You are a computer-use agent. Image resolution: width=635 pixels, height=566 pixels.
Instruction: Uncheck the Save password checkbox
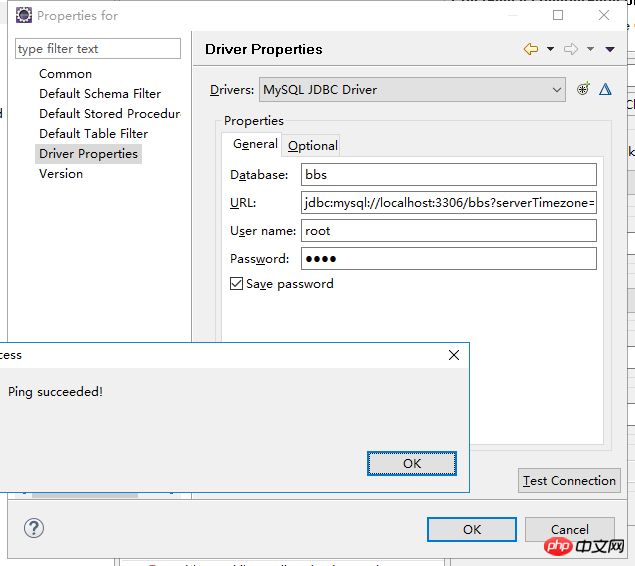coord(237,284)
